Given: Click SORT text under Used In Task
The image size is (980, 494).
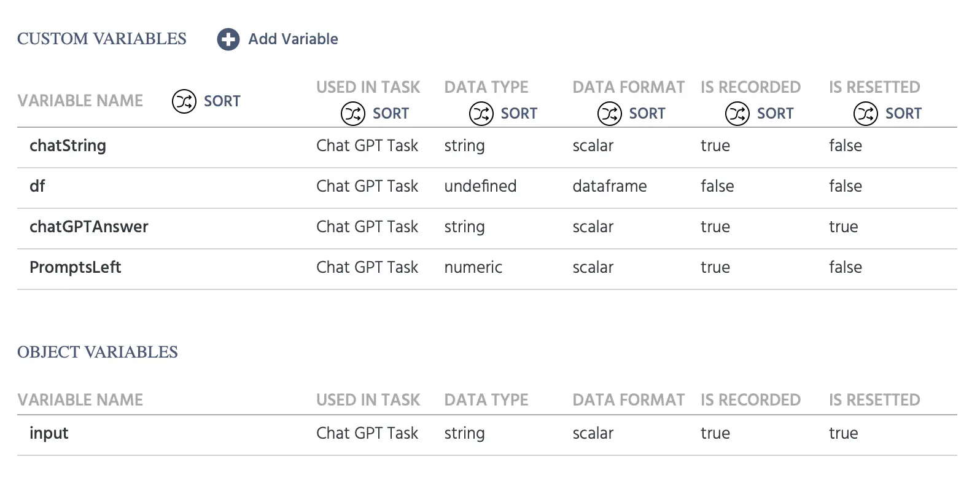Looking at the screenshot, I should coord(391,114).
